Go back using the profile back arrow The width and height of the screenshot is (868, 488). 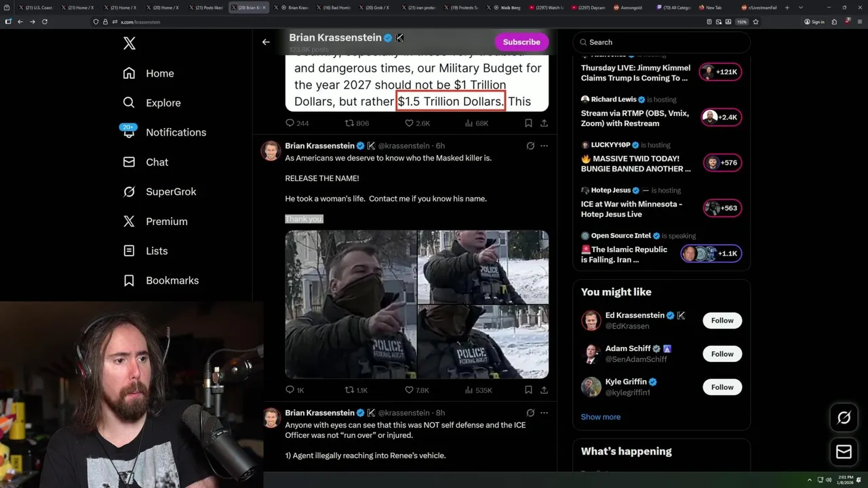[x=266, y=42]
